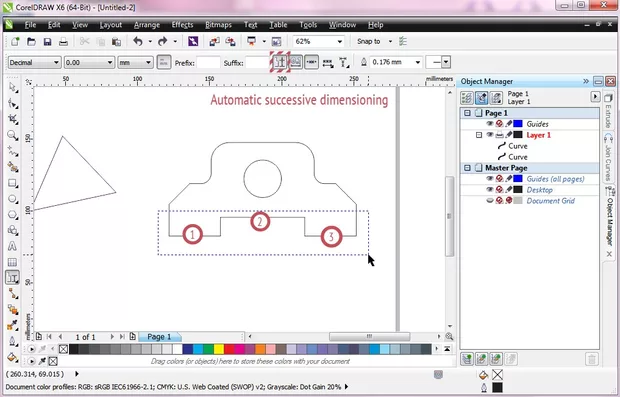Select the Table tool
Image resolution: width=620 pixels, height=397 pixels.
tap(13, 262)
